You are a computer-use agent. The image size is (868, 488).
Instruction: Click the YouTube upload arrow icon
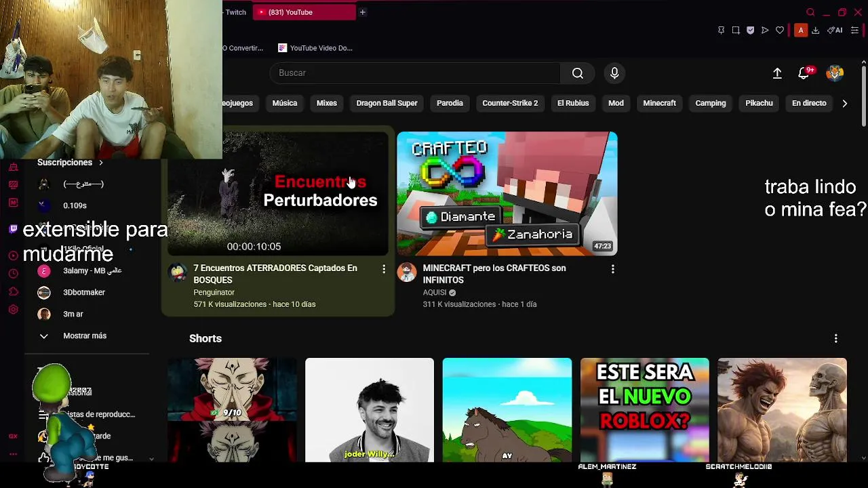(x=777, y=73)
